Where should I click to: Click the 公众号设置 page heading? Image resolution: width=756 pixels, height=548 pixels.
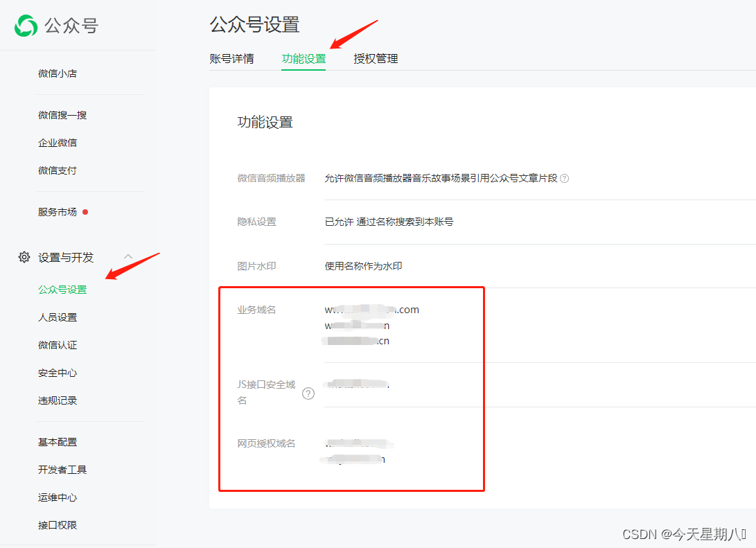pyautogui.click(x=254, y=24)
